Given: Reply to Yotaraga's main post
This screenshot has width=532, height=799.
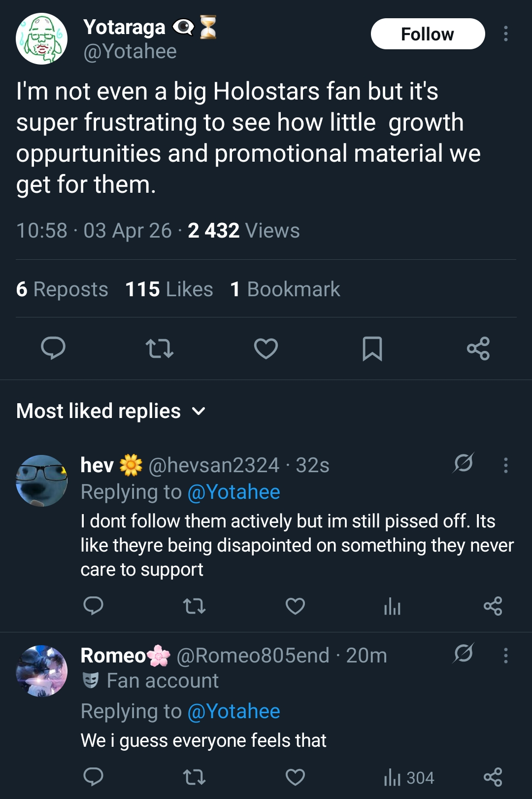Looking at the screenshot, I should [53, 348].
